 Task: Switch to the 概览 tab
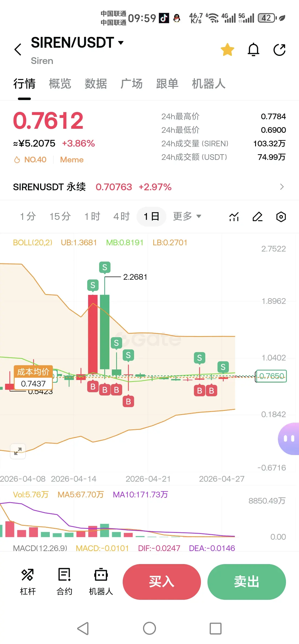60,83
